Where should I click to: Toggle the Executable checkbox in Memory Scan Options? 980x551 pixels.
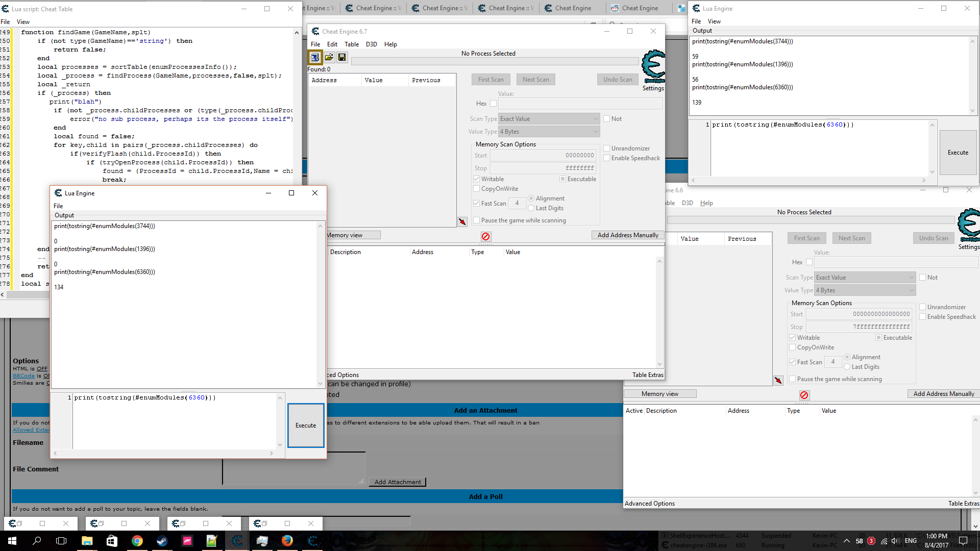(561, 178)
